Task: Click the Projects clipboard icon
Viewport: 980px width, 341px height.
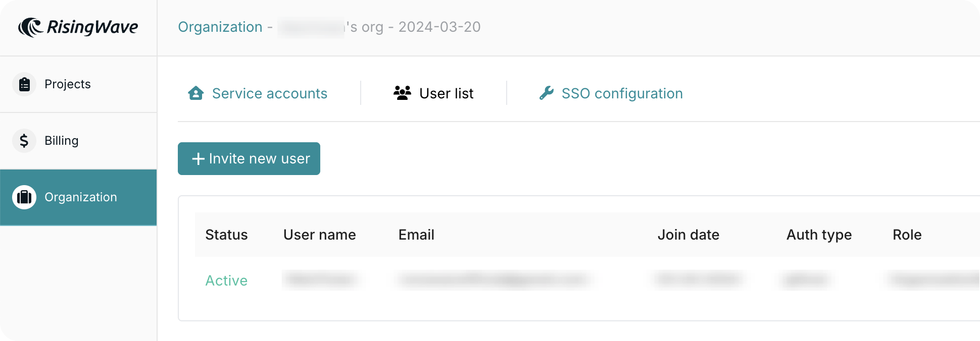Action: coord(24,84)
